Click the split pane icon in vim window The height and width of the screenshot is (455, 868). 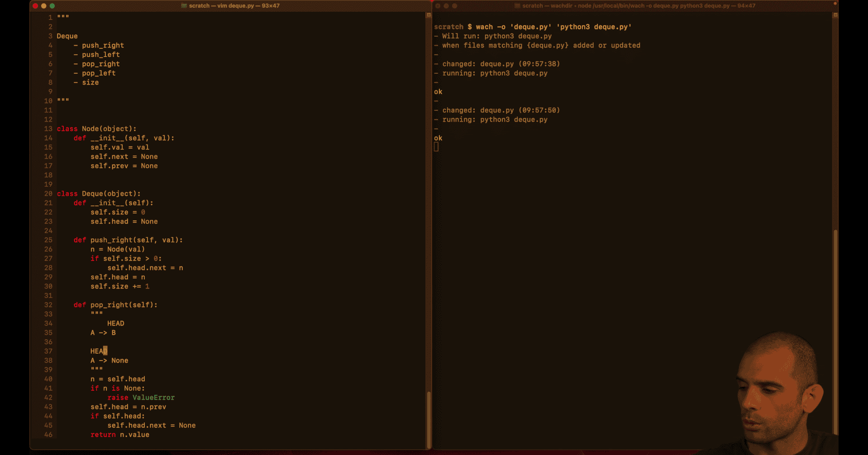tap(429, 15)
